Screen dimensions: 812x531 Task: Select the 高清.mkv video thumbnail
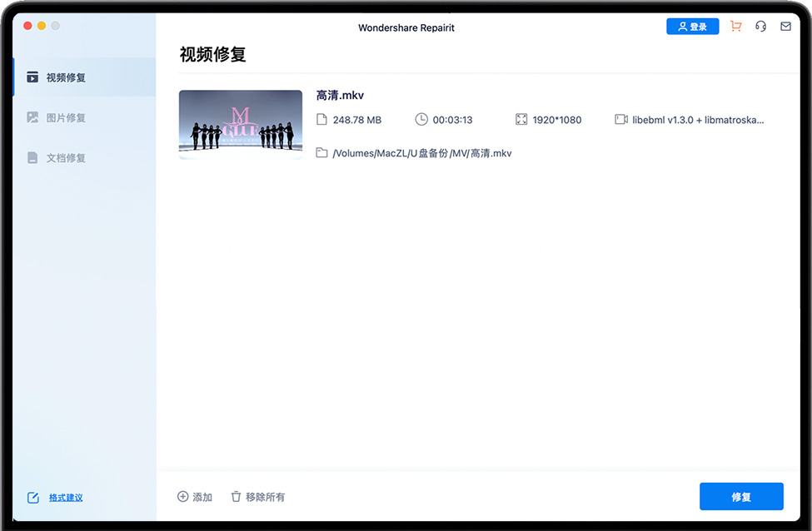[x=241, y=124]
